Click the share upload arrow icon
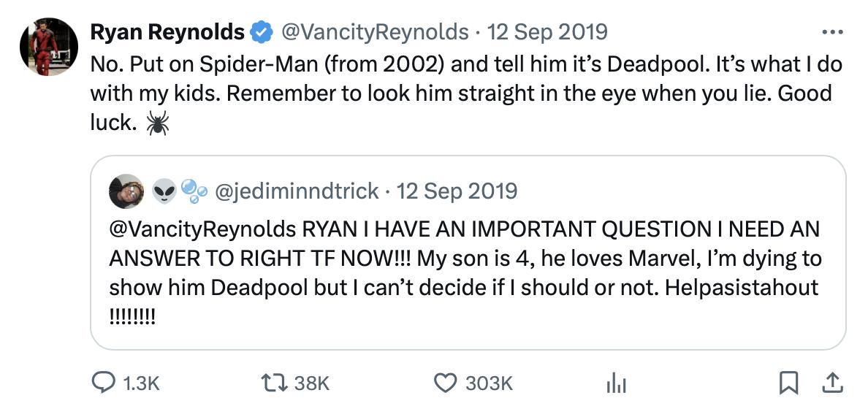Screen dimensions: 868x409 (x=831, y=381)
